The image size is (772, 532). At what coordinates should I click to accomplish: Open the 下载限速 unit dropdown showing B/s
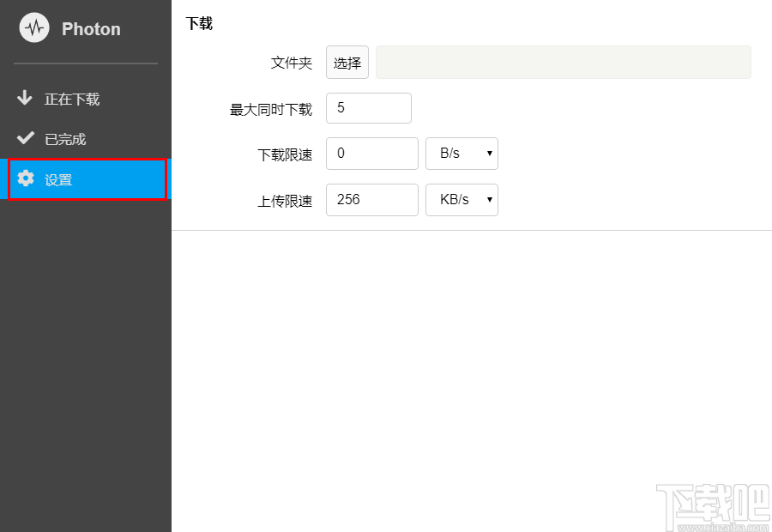[461, 154]
